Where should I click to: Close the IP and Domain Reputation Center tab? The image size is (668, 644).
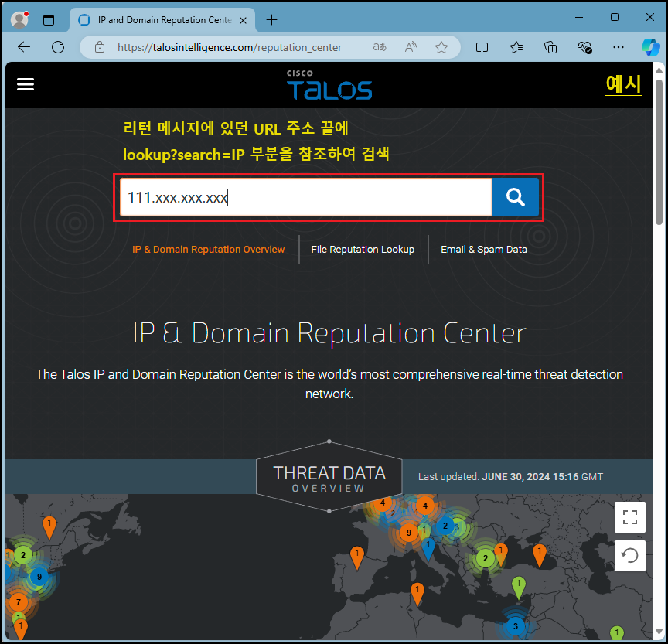pyautogui.click(x=244, y=20)
